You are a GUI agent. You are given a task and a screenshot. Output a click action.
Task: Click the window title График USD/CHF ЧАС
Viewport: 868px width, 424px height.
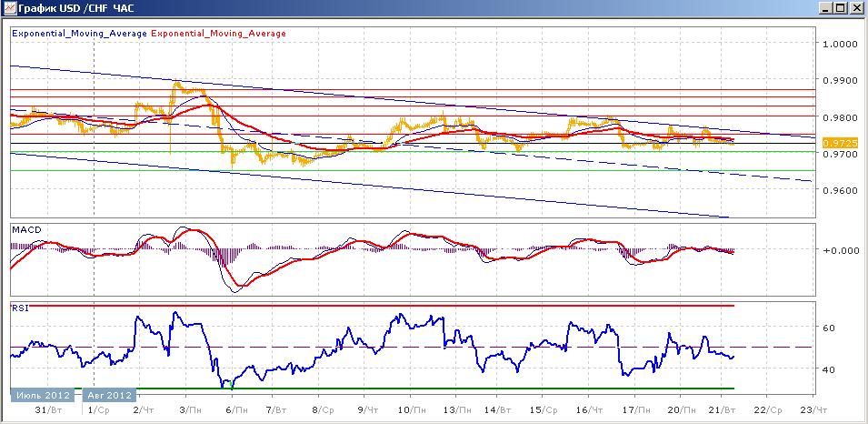click(x=76, y=8)
